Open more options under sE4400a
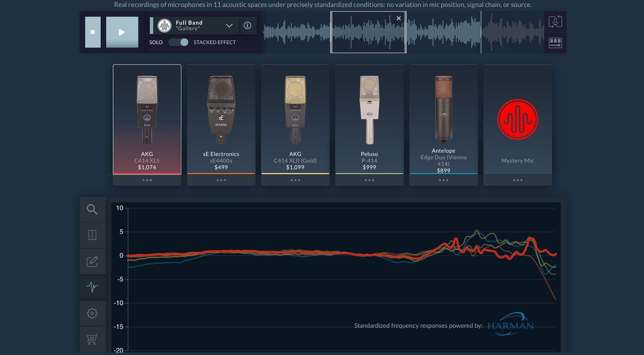 [221, 180]
